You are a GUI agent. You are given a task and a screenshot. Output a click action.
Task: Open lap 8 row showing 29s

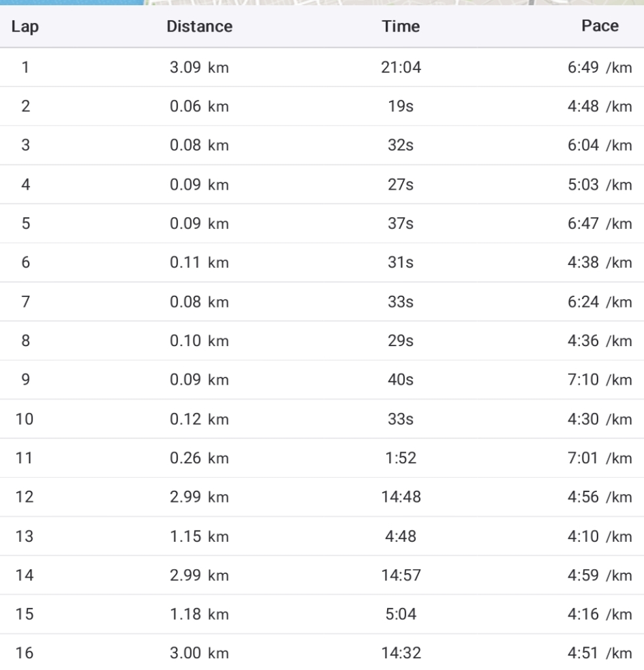322,340
